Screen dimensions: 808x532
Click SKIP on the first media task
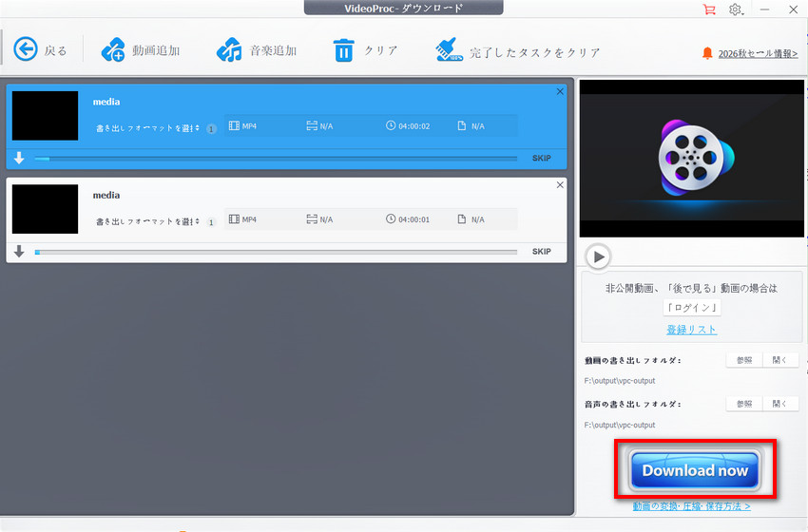click(542, 158)
